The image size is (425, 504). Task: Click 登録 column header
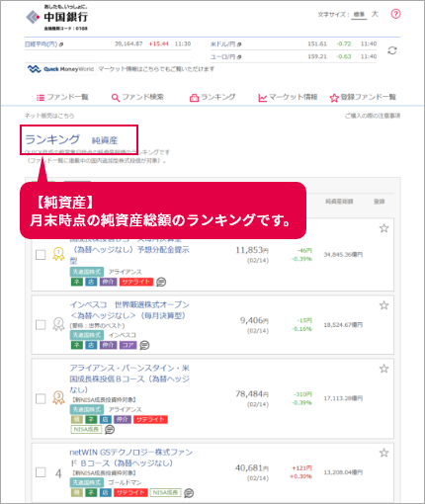click(x=380, y=202)
